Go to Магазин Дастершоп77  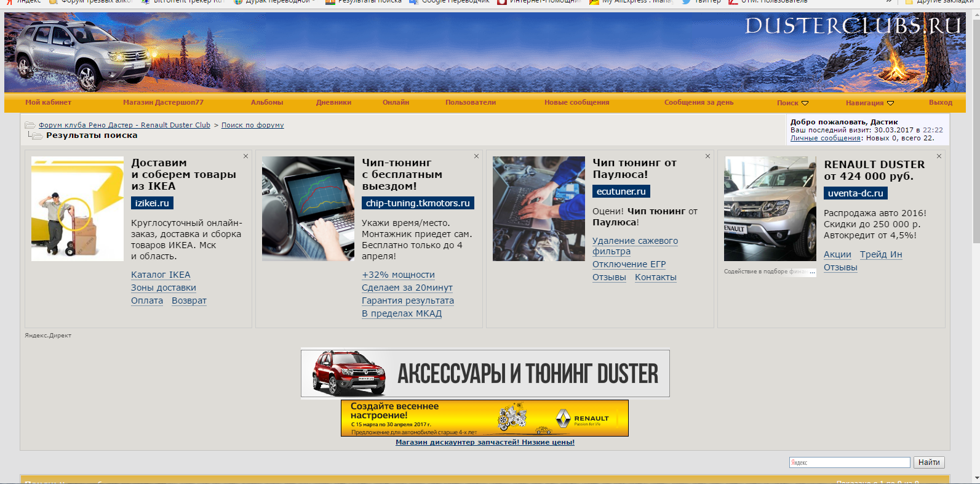point(163,102)
